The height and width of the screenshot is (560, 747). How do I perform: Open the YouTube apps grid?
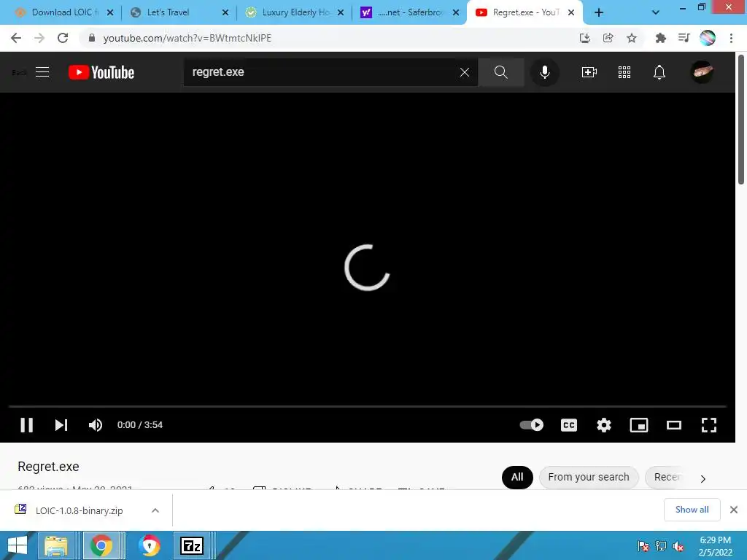click(x=624, y=72)
